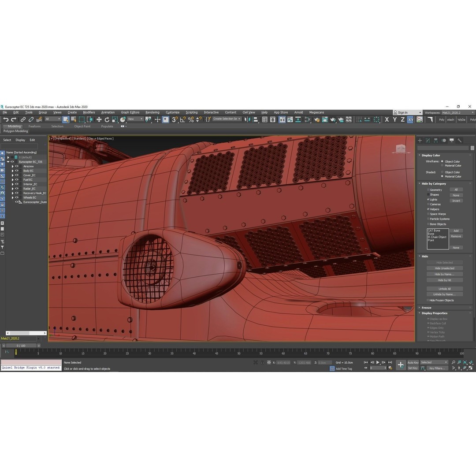Select the Shaded Object Color radio button

click(x=442, y=172)
